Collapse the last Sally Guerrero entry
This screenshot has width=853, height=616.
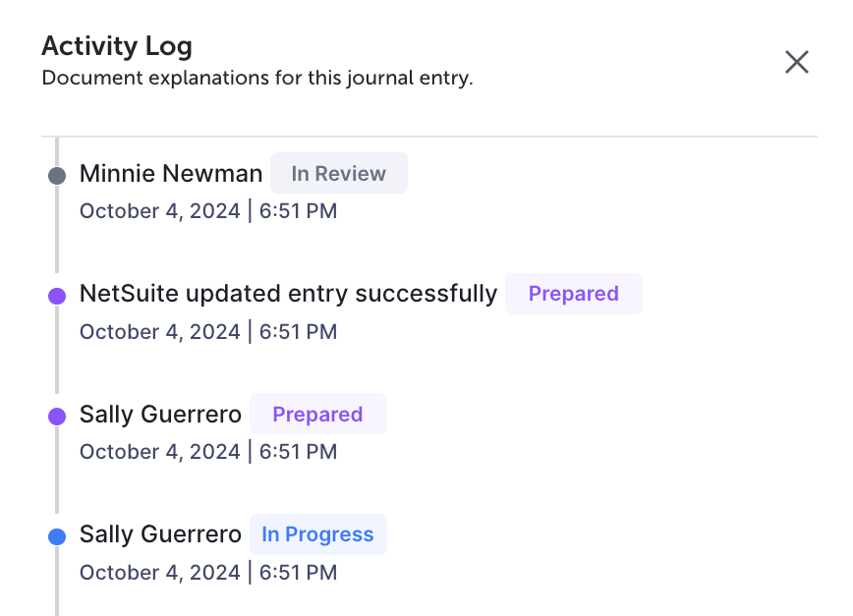(x=160, y=533)
